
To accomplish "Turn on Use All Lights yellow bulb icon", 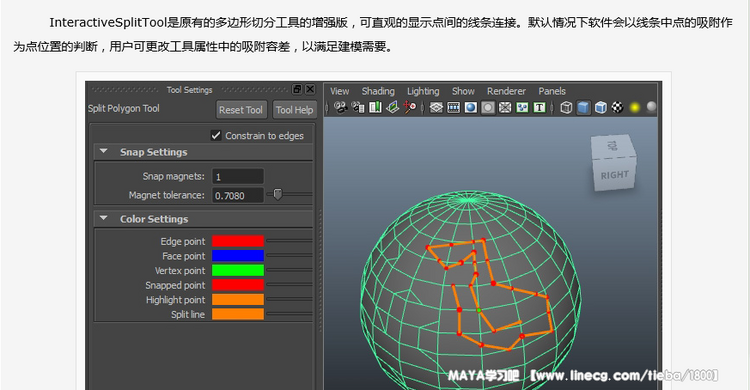I will click(635, 108).
